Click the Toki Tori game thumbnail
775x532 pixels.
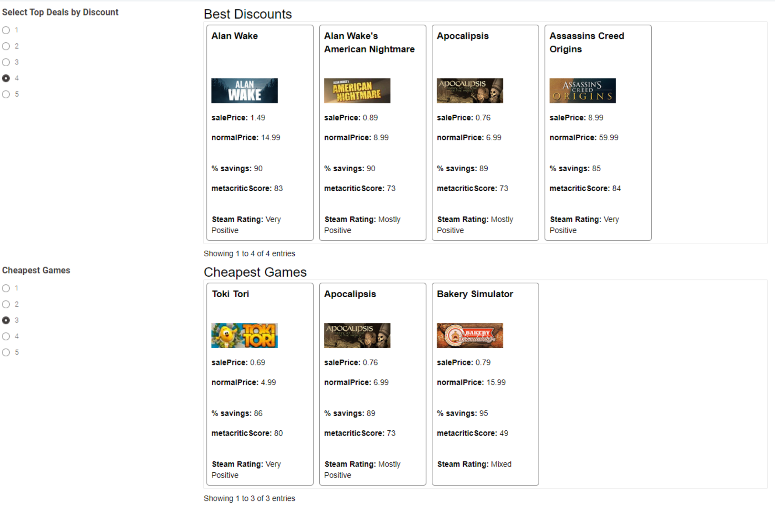244,336
